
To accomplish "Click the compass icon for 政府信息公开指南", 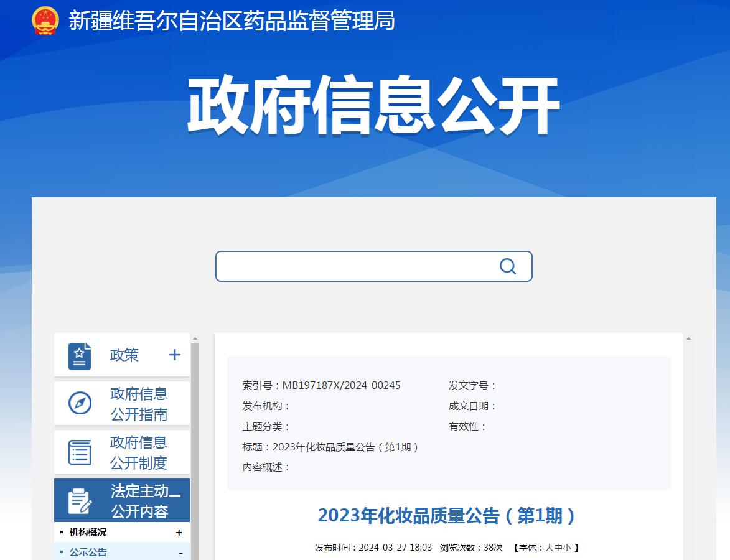I will pyautogui.click(x=80, y=403).
